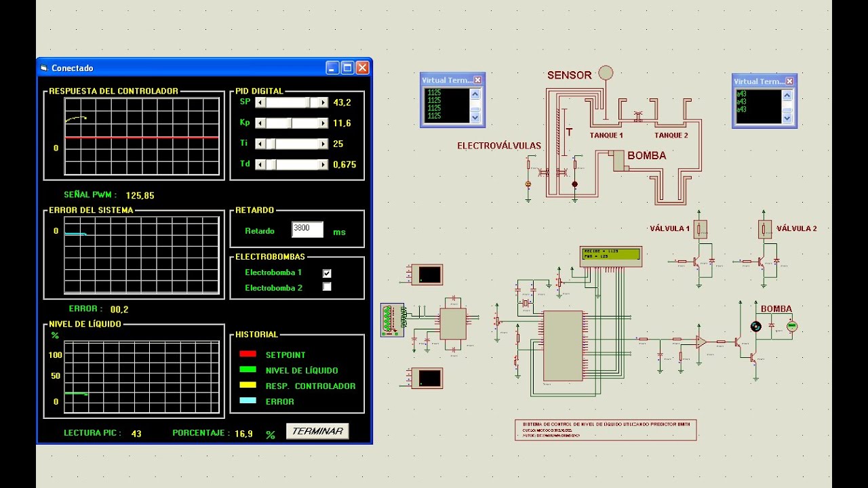Click the lower black-screen terminal instrument in the schematic
868x488 pixels.
[x=427, y=378]
